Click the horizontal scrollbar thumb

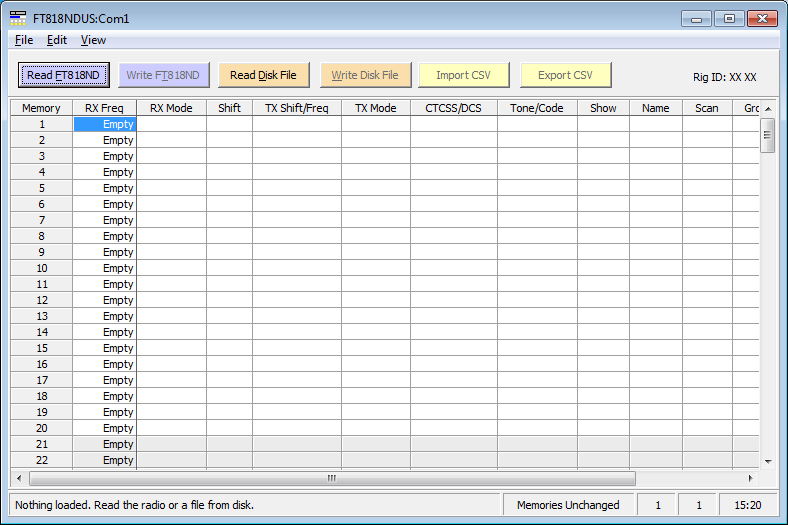(332, 478)
